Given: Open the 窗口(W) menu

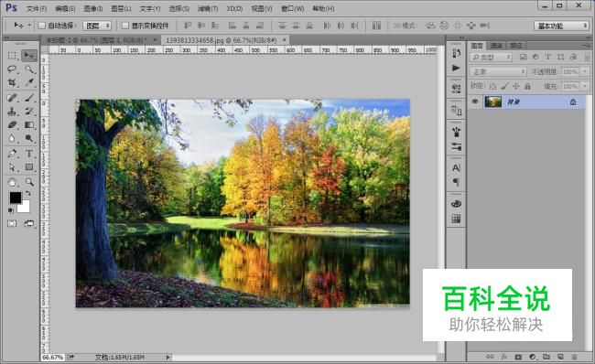Looking at the screenshot, I should 293,8.
